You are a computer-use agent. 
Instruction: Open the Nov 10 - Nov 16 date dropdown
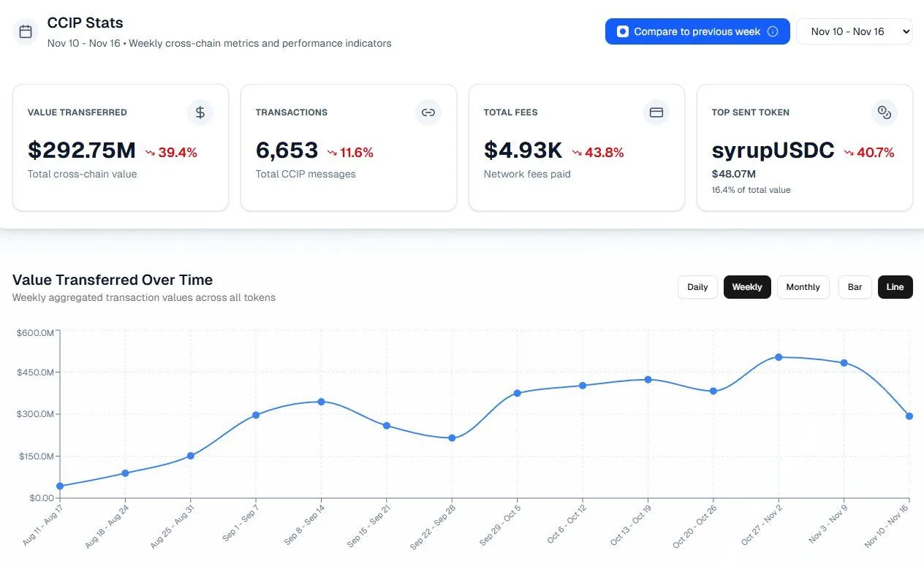[854, 31]
